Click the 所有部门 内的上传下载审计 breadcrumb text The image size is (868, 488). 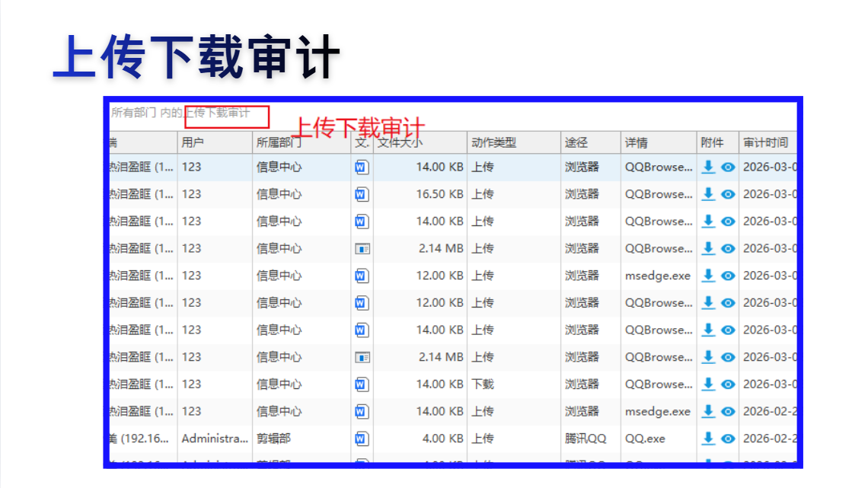click(180, 113)
